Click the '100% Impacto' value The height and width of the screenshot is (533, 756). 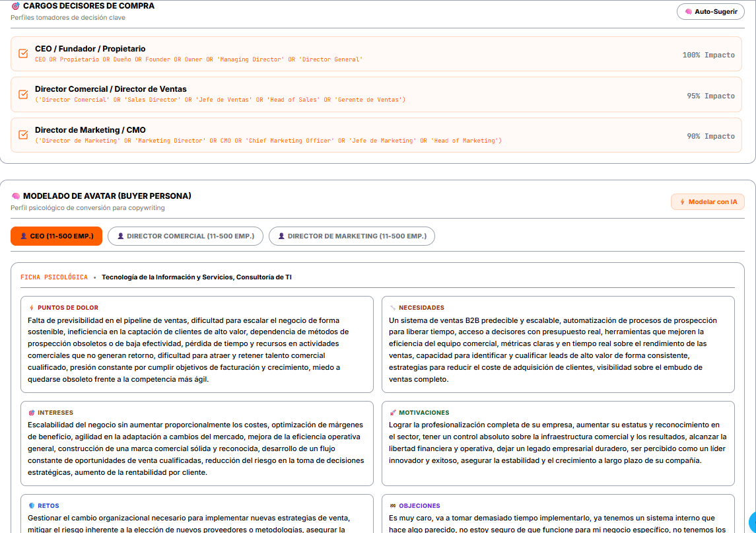(708, 55)
